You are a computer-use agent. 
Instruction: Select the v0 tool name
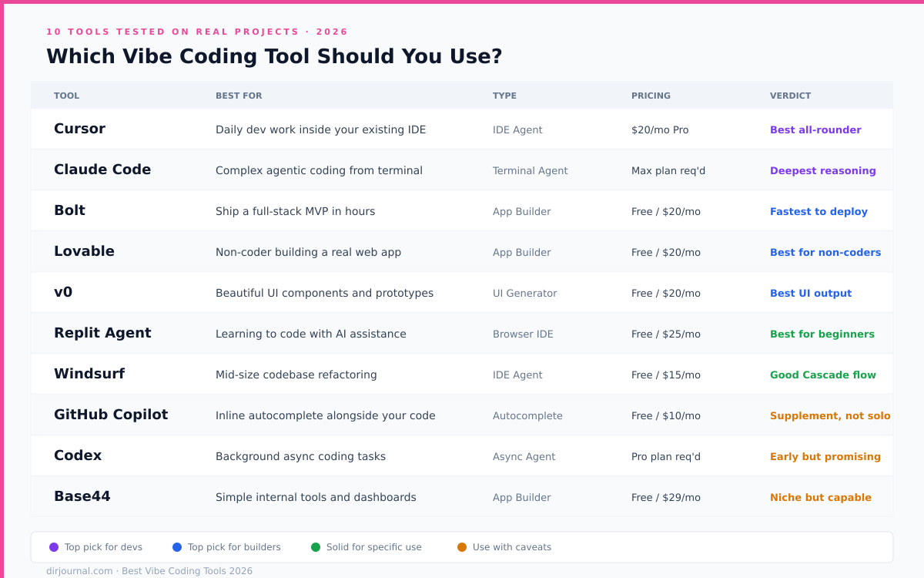63,292
